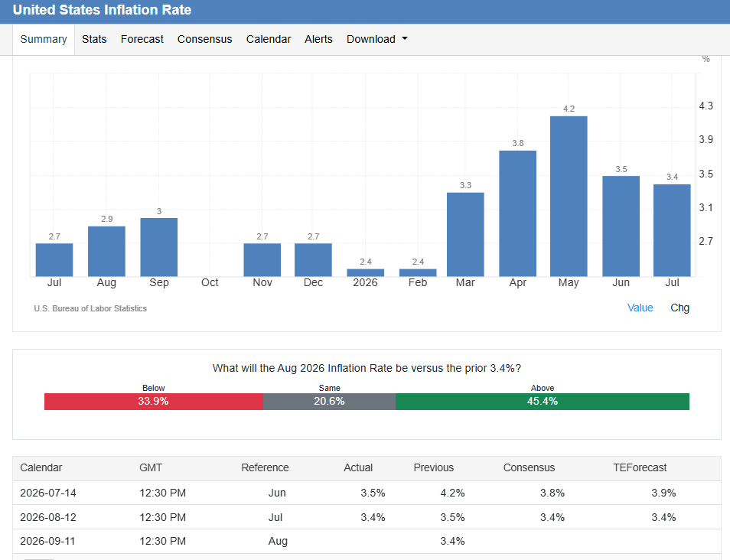
Task: Click the United States Inflation Rate title
Action: (102, 10)
